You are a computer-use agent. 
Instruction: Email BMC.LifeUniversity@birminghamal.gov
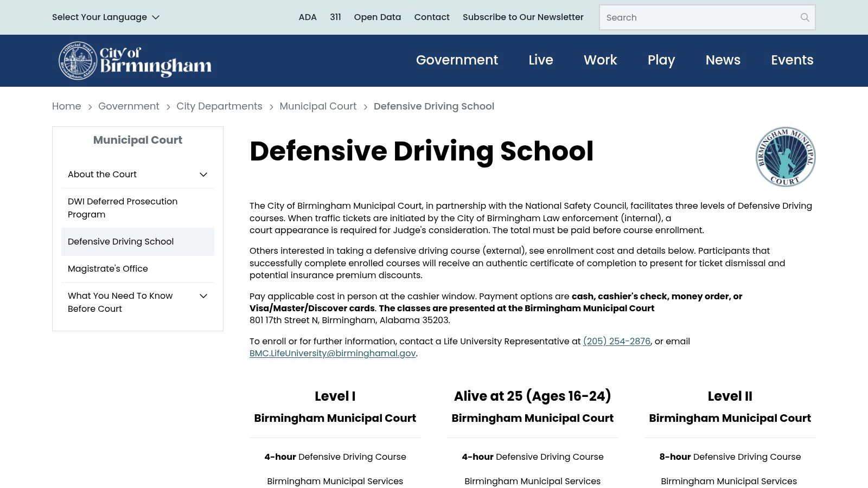(x=332, y=353)
